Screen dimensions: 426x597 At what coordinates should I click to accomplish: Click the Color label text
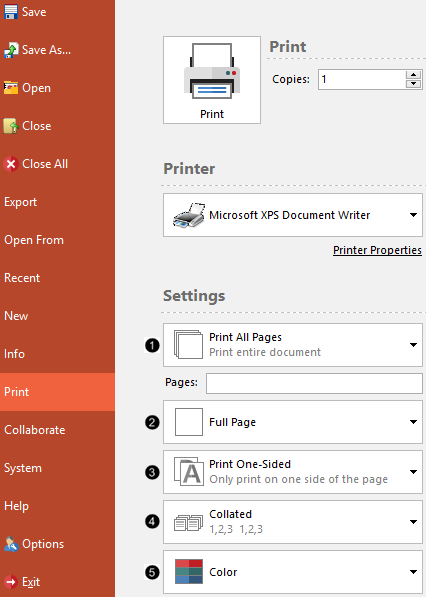(223, 572)
